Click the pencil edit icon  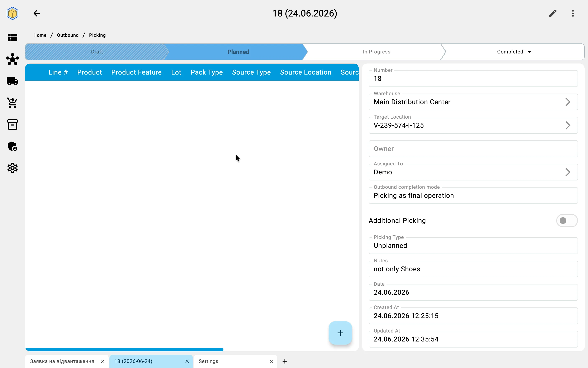[x=553, y=13]
